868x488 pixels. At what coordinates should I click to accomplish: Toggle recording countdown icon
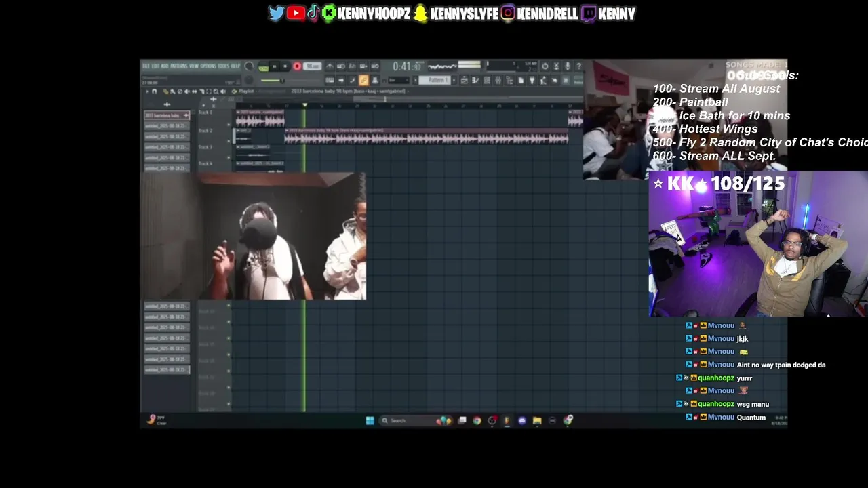tap(352, 66)
